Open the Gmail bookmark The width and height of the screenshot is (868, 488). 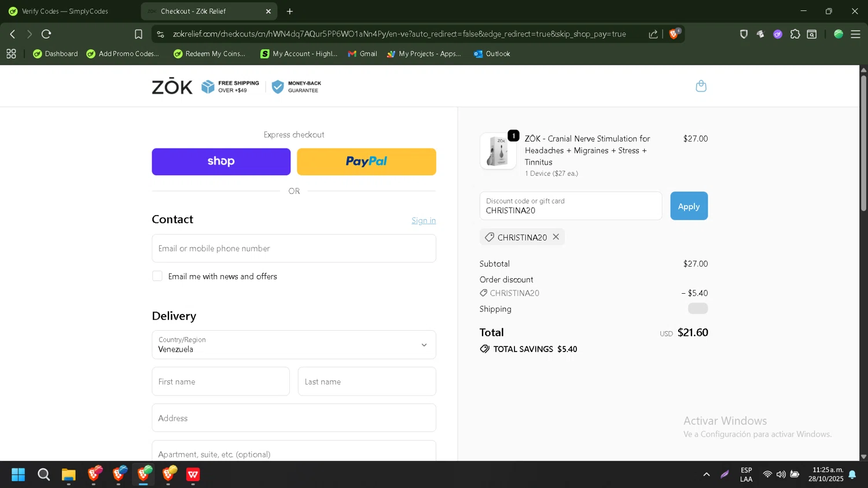(362, 54)
